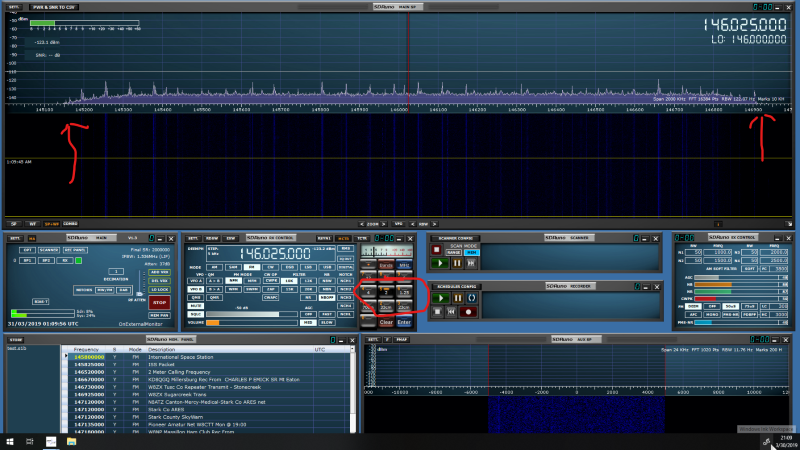Pause playback in the Recorder panel

458,298
